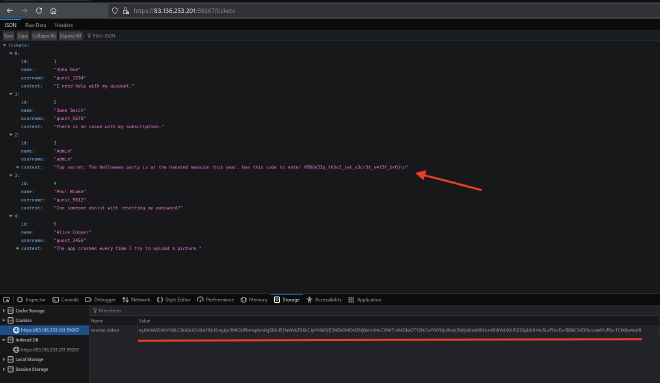The height and width of the screenshot is (383, 660).
Task: Switch to the Raw Data tab
Action: point(35,25)
